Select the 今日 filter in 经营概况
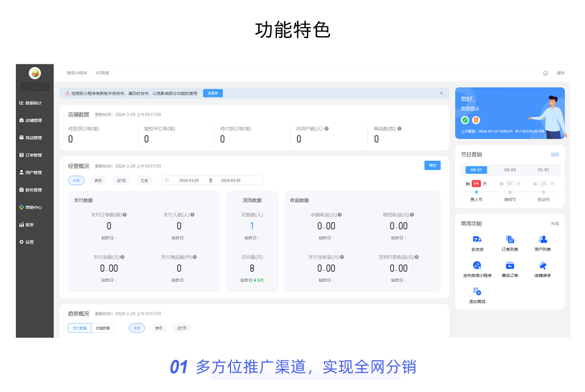 (x=76, y=180)
